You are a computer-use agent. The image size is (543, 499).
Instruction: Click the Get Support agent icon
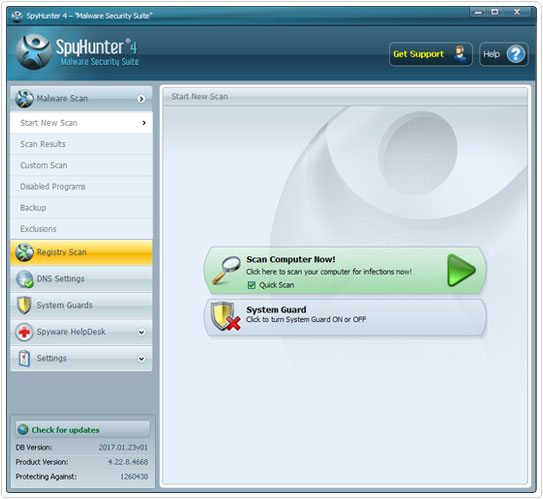point(460,54)
